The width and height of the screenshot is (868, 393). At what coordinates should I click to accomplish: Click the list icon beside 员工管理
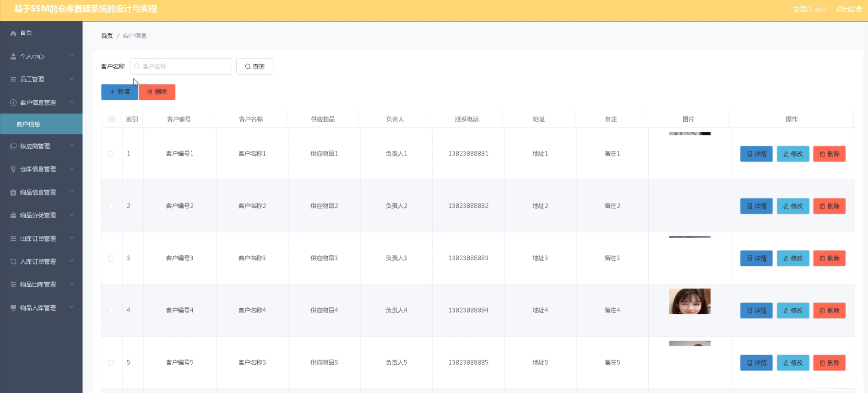point(13,79)
